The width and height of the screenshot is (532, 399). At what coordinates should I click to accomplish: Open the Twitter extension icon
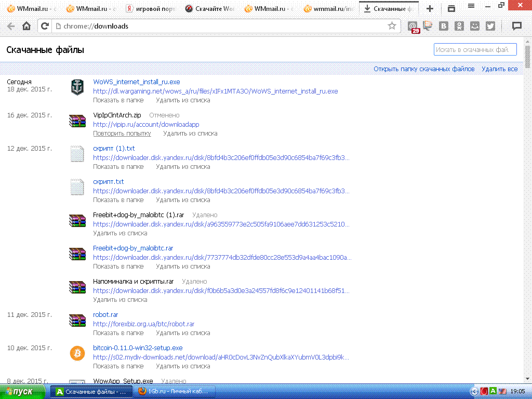[x=490, y=26]
